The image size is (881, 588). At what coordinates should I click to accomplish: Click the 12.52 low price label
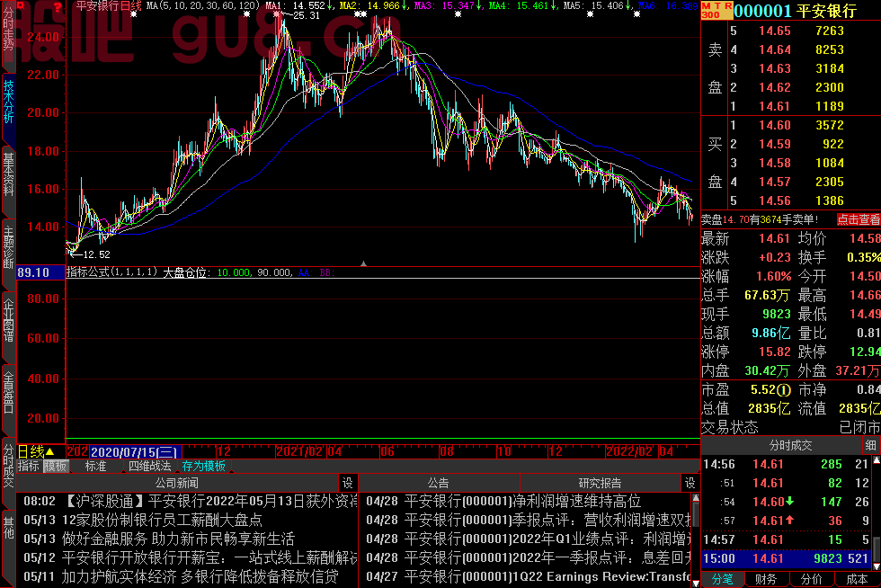pos(96,254)
